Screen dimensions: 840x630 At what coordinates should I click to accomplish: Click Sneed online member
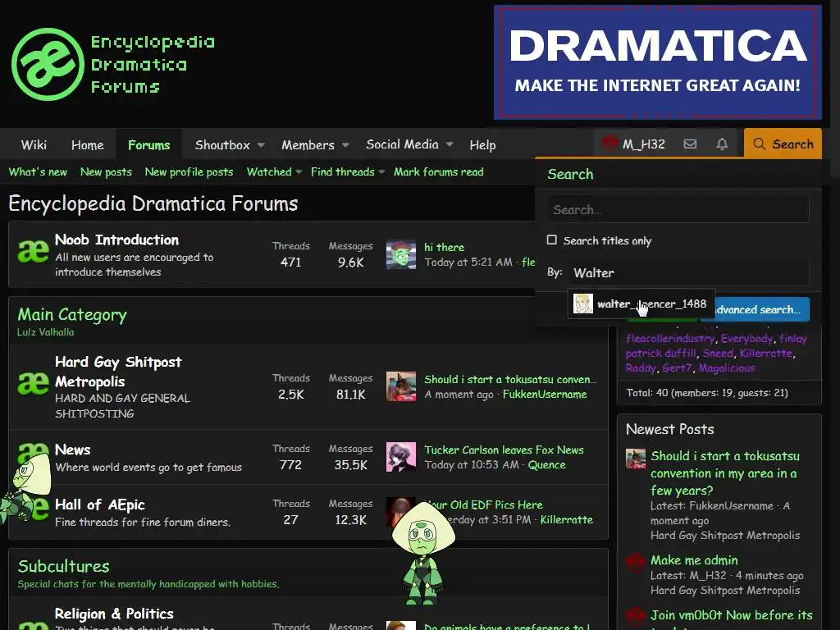pyautogui.click(x=718, y=353)
